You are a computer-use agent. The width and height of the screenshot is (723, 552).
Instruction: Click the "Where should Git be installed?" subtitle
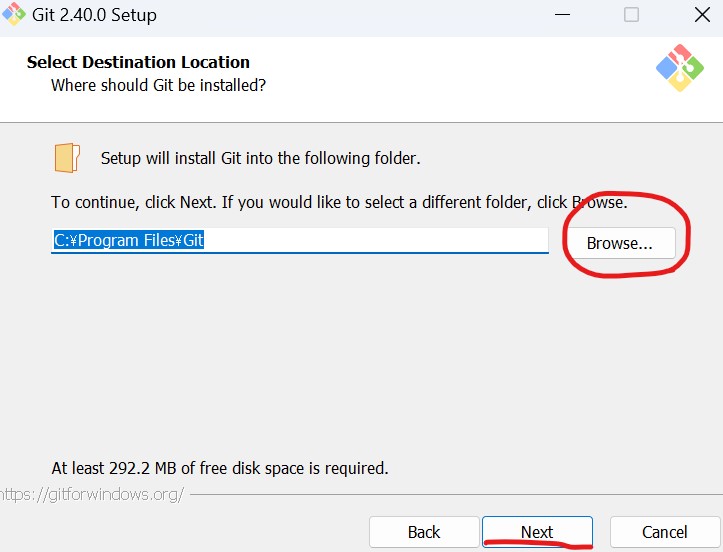click(158, 85)
